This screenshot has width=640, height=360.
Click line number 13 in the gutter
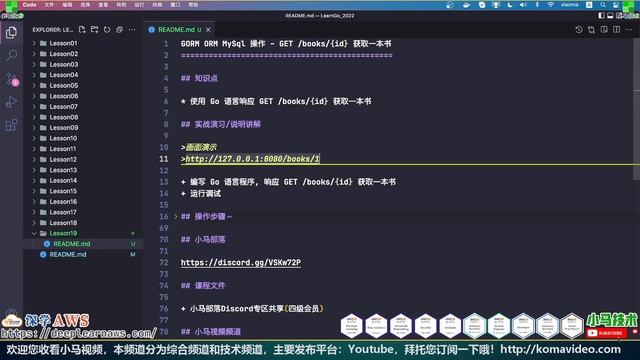tap(164, 182)
